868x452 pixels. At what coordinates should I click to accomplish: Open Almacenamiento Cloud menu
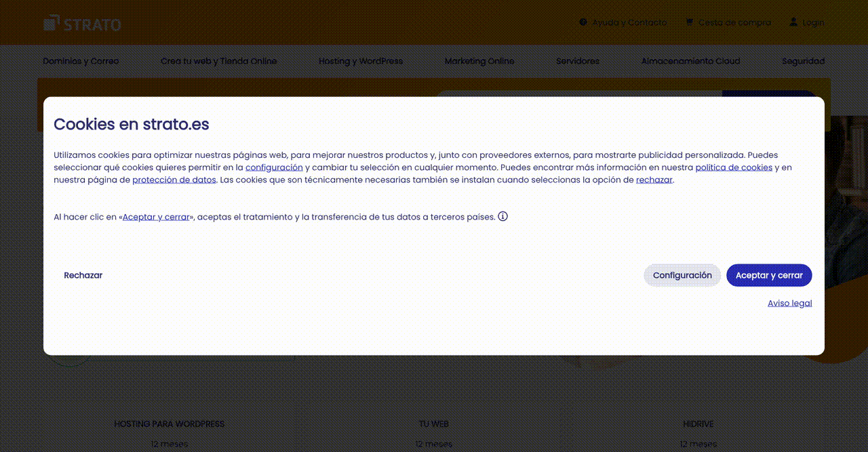(690, 61)
